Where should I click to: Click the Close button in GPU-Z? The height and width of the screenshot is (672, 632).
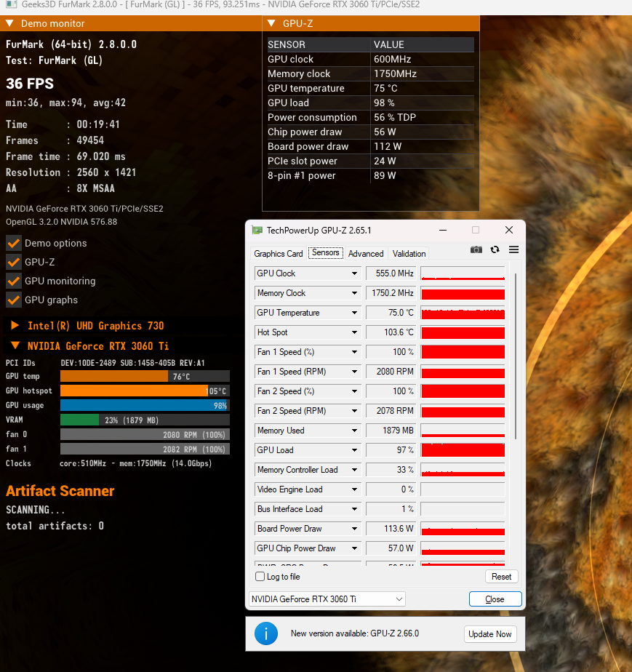[495, 599]
